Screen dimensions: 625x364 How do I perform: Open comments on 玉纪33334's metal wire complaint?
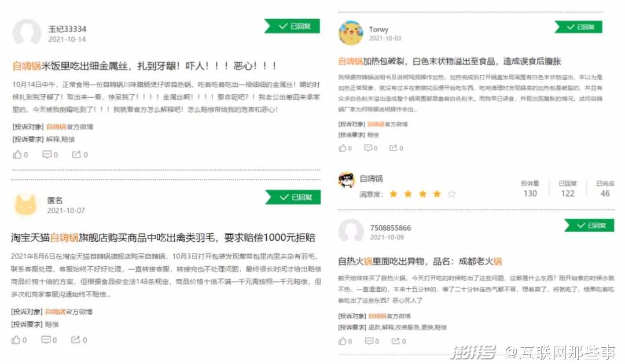coord(47,155)
